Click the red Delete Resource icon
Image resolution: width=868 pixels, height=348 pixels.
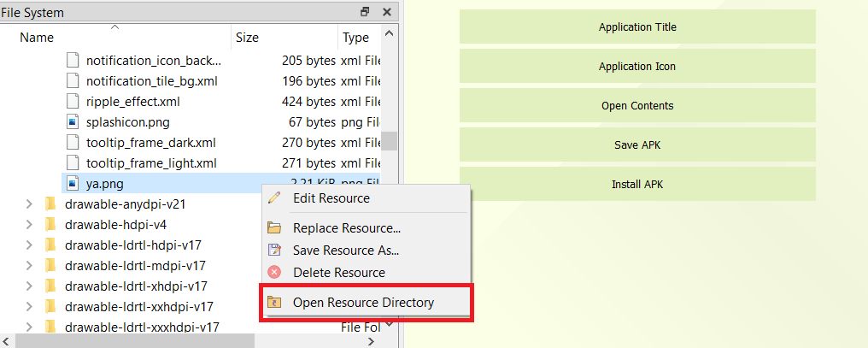pos(274,273)
